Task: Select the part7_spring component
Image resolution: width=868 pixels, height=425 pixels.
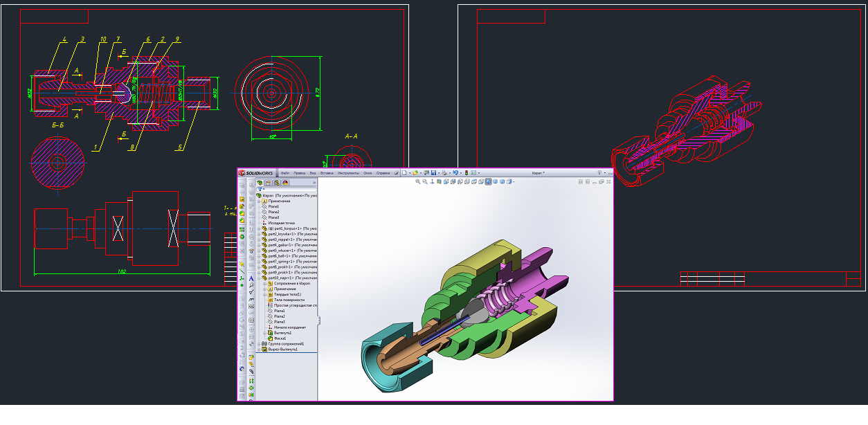Action: [289, 262]
